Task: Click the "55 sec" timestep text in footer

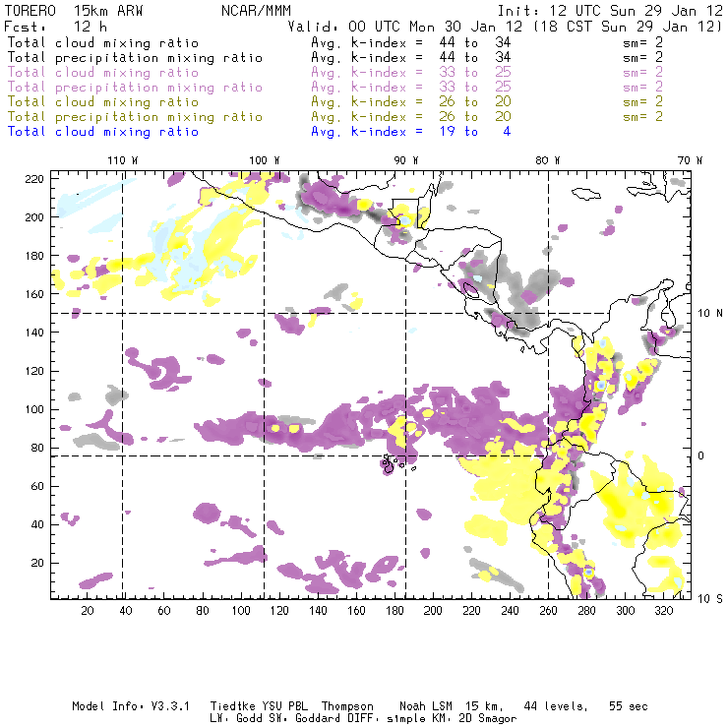Action: click(629, 706)
